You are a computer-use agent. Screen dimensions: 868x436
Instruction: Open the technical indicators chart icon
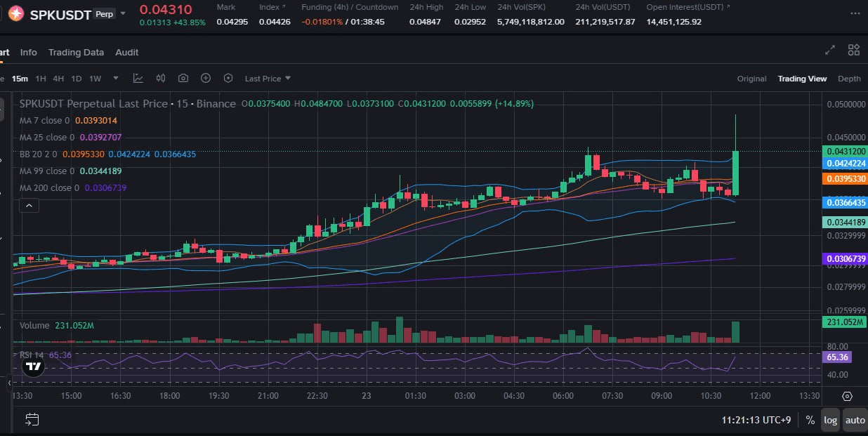click(x=138, y=79)
